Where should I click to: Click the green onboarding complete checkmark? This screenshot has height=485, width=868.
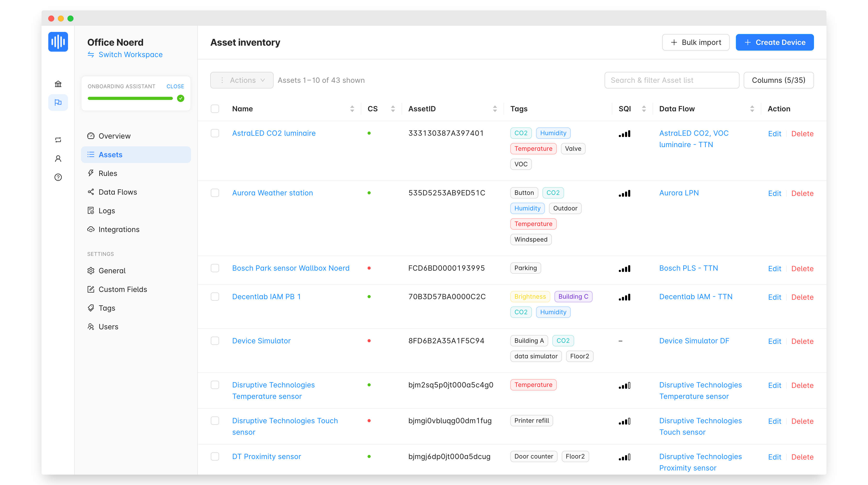point(181,98)
